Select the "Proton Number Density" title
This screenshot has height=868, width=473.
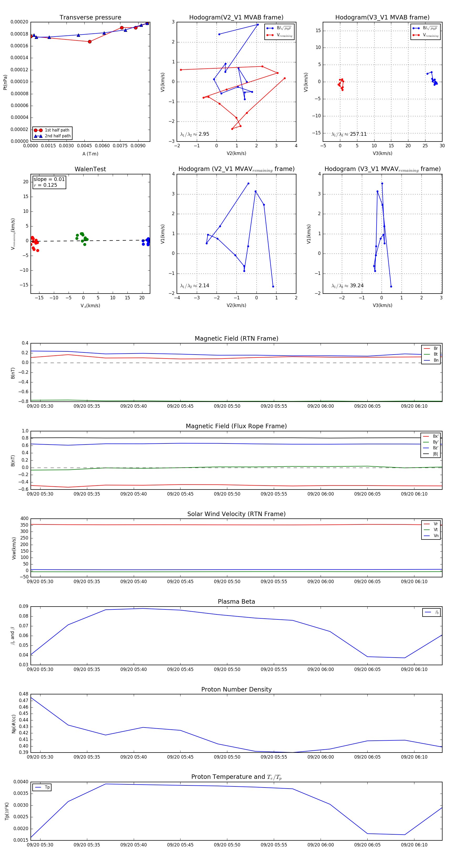(236, 689)
